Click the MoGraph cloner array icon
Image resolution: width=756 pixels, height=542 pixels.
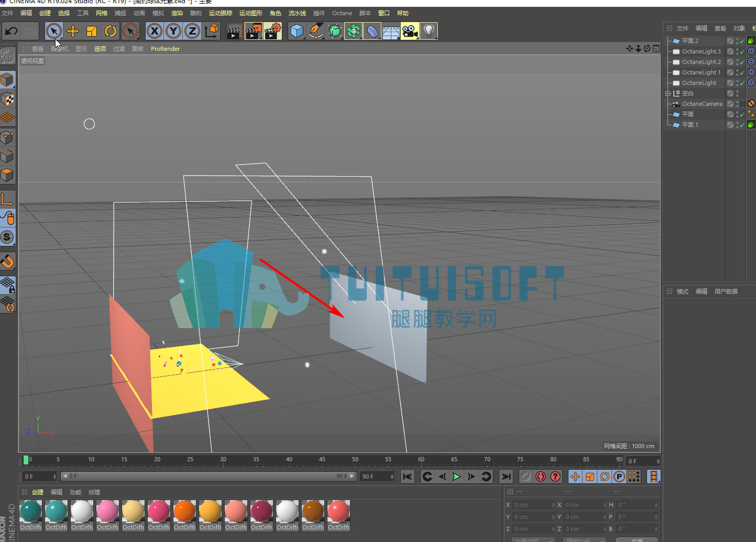click(354, 31)
